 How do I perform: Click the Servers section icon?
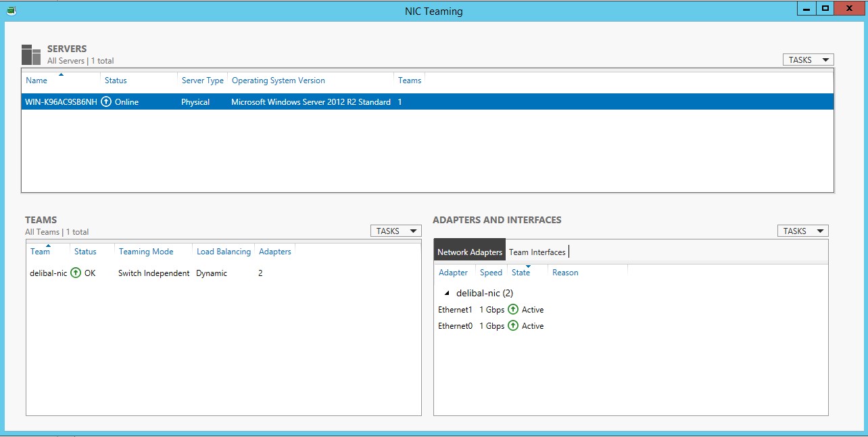[x=31, y=55]
